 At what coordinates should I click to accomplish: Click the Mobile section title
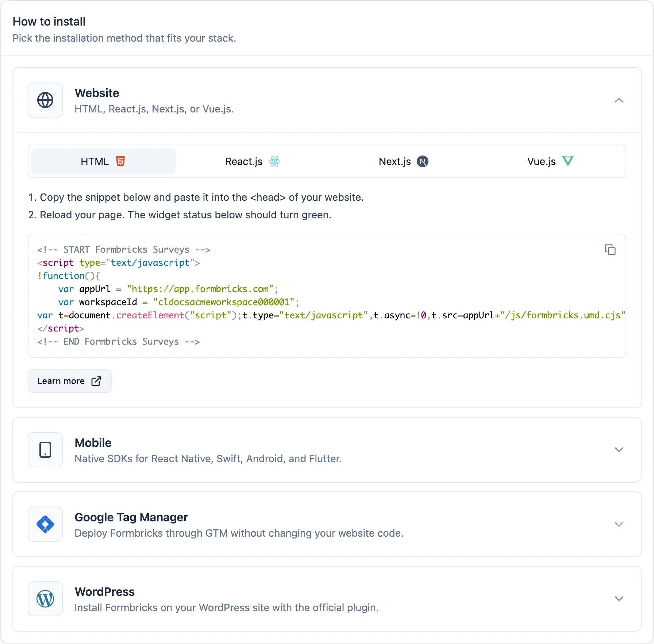pos(93,443)
